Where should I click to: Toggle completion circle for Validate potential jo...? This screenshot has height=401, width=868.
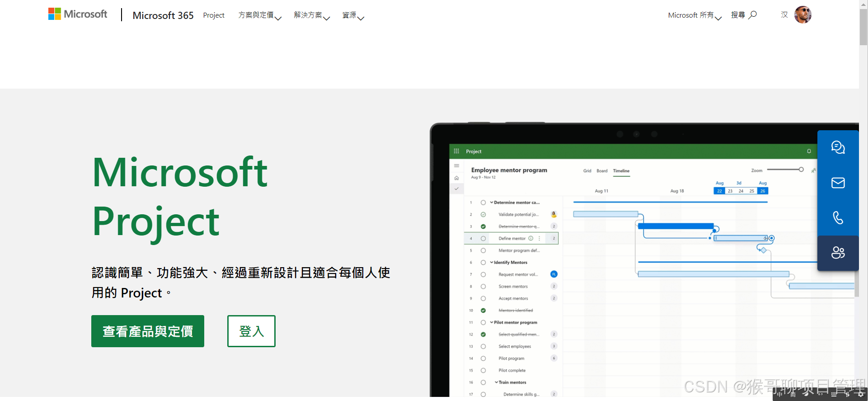483,214
